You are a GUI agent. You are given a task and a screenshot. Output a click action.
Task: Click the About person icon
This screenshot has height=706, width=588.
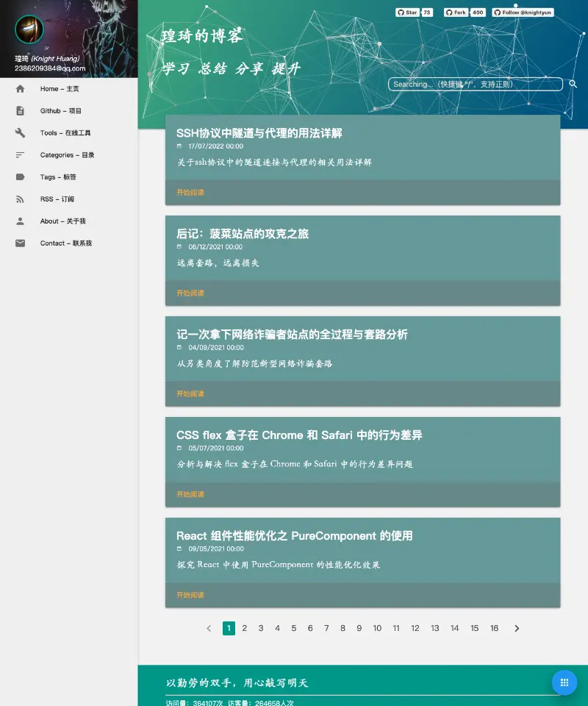[x=20, y=221]
